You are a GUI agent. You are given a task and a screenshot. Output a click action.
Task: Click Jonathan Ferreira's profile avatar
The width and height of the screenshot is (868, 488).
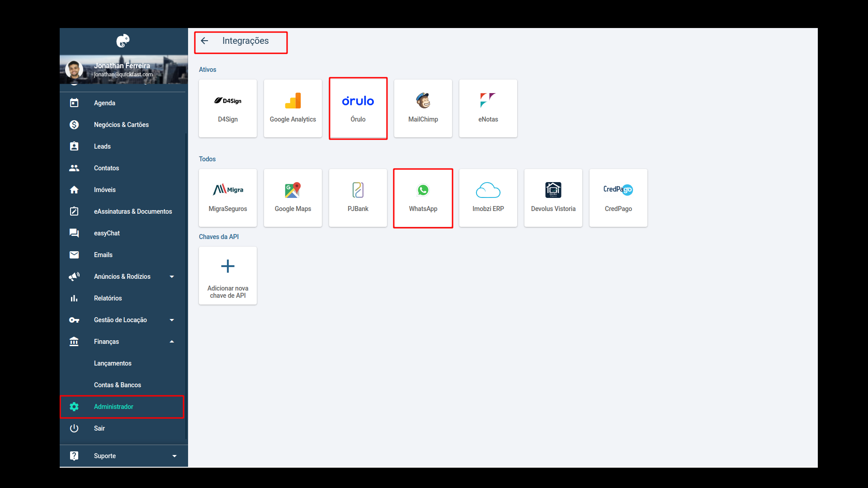tap(74, 69)
